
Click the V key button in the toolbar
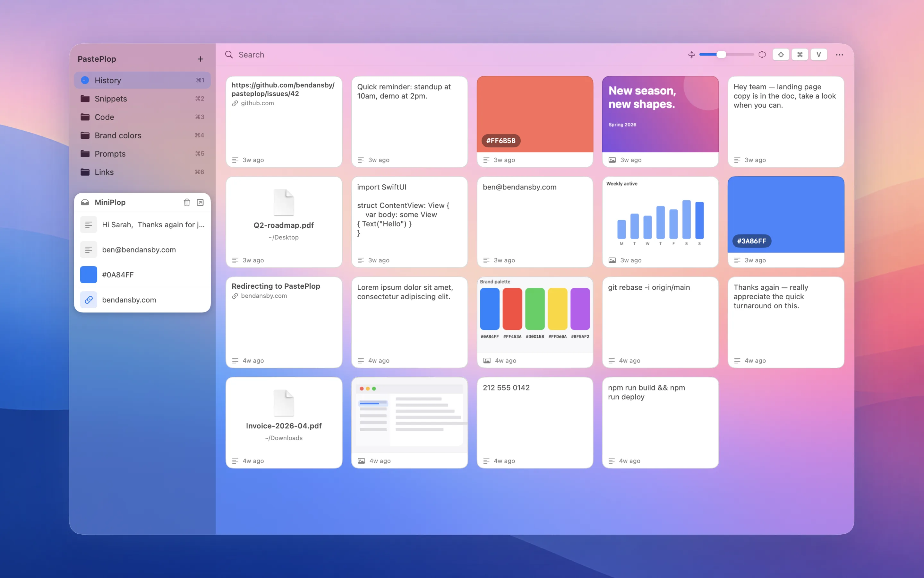pos(819,55)
